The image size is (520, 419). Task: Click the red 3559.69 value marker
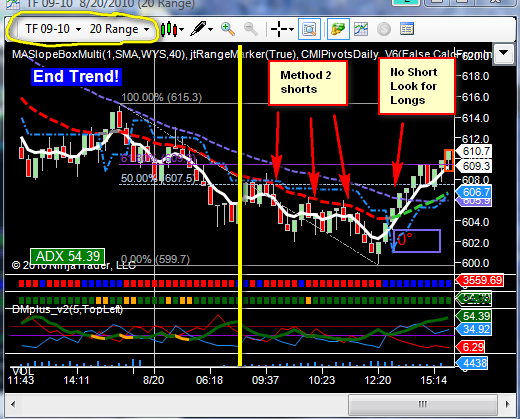(481, 280)
